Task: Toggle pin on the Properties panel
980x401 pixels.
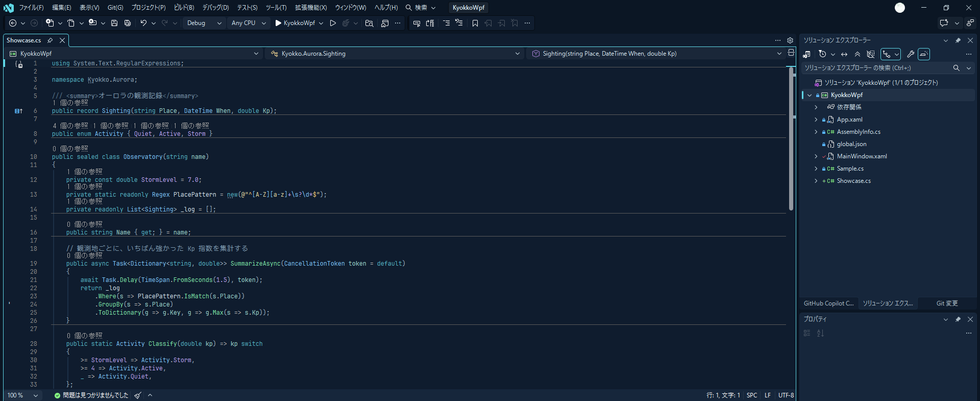Action: click(x=958, y=319)
